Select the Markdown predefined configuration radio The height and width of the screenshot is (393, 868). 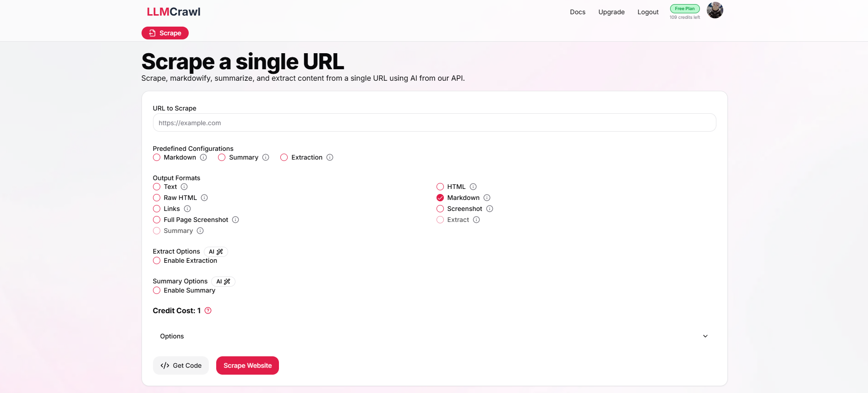[x=157, y=157]
